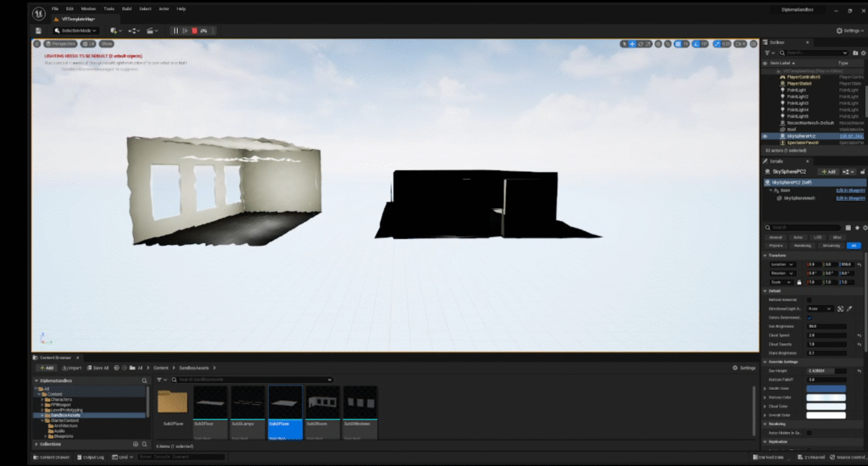This screenshot has height=466, width=868.
Task: Click the Zenith Color swatch
Action: click(x=826, y=389)
